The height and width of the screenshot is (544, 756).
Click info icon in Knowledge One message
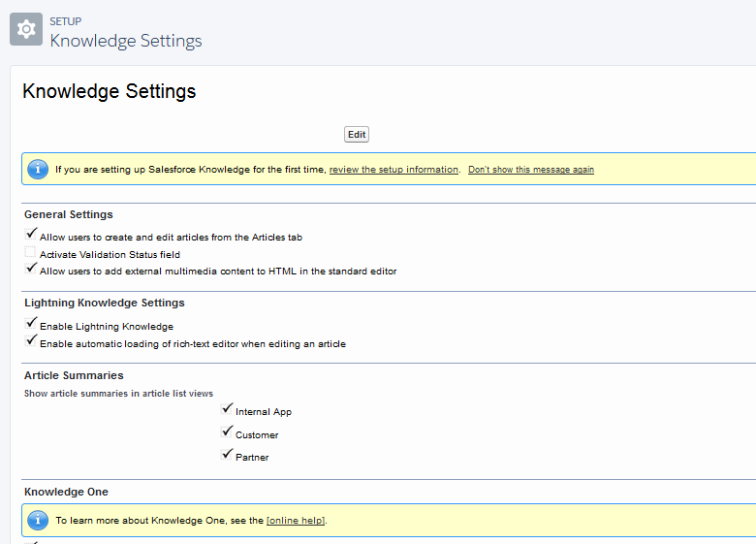pyautogui.click(x=38, y=520)
